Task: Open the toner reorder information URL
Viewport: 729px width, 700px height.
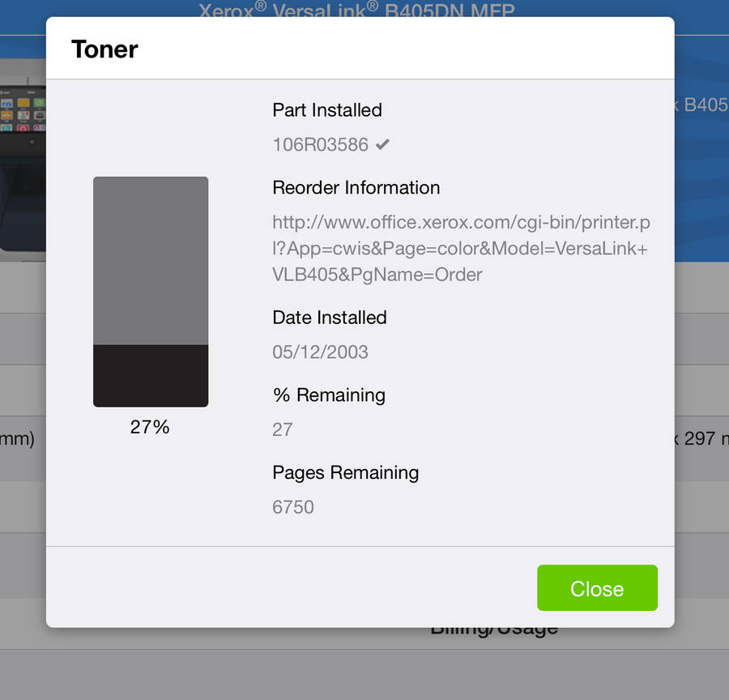Action: point(461,249)
